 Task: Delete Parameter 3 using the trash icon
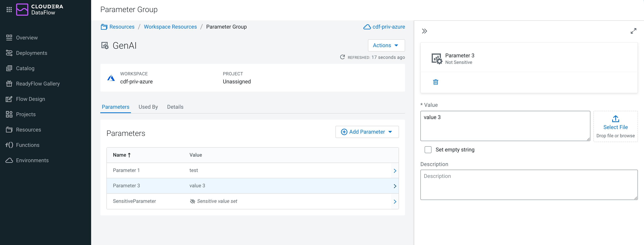pyautogui.click(x=436, y=82)
